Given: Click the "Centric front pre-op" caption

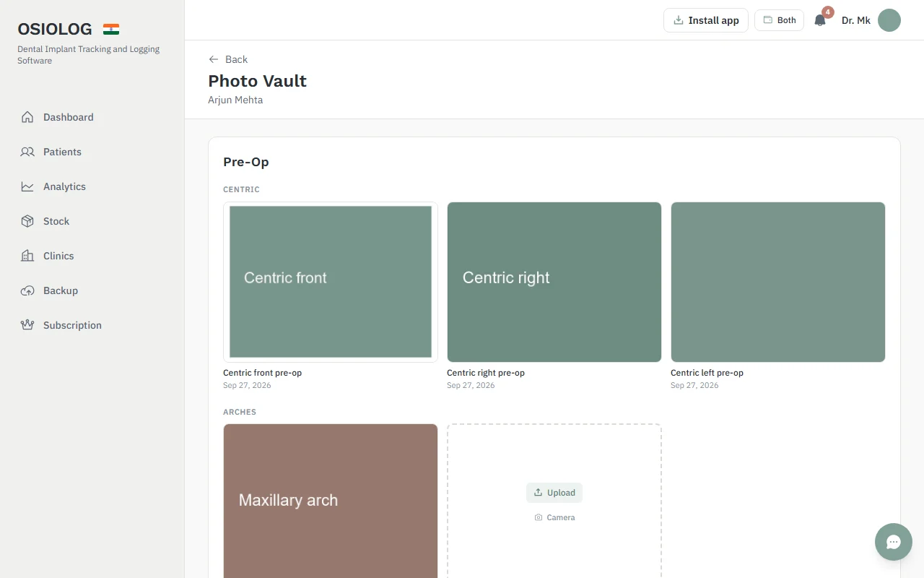Looking at the screenshot, I should tap(262, 373).
